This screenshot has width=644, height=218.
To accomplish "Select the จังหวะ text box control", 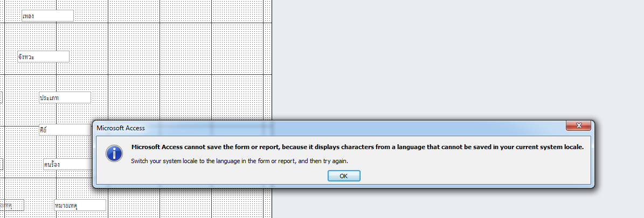I will [x=44, y=57].
